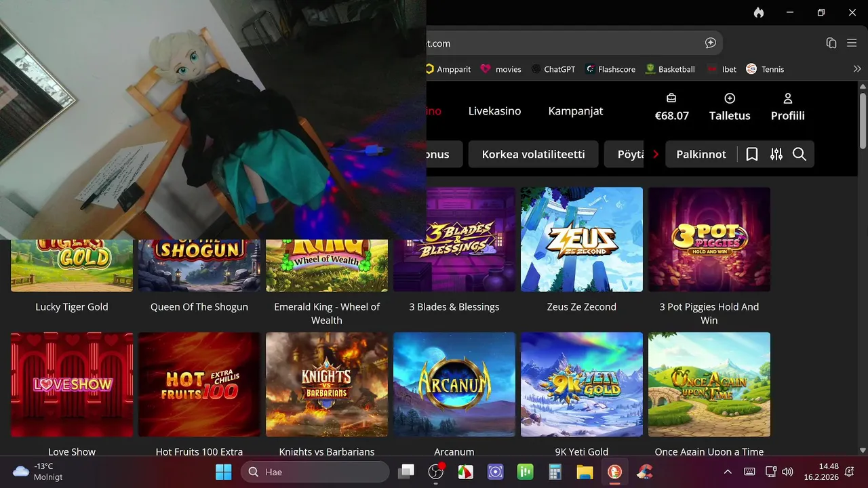Viewport: 868px width, 488px height.
Task: Click the scrollbar down arrow
Action: click(863, 450)
